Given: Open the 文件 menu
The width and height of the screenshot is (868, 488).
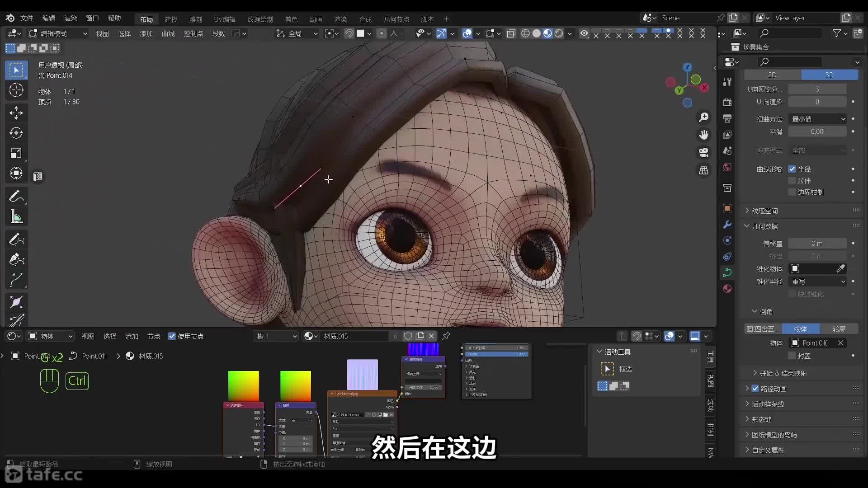Looking at the screenshot, I should point(27,18).
